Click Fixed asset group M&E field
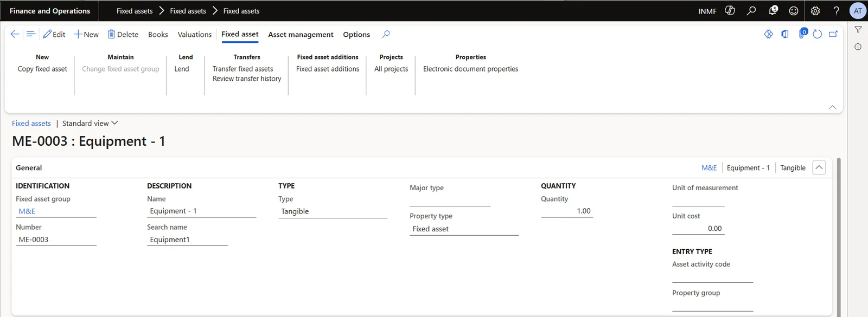Viewport: 868px width, 317px height. click(x=56, y=211)
